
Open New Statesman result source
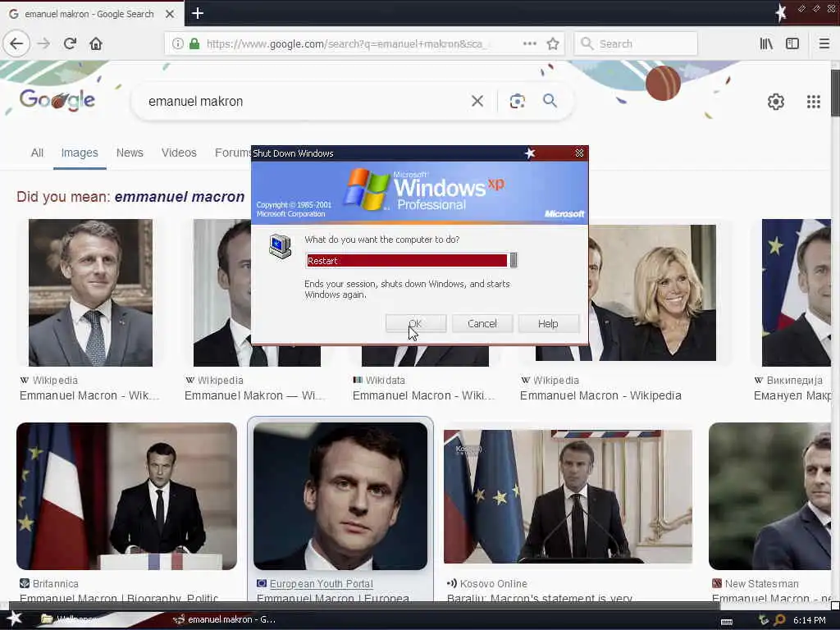coord(761,583)
